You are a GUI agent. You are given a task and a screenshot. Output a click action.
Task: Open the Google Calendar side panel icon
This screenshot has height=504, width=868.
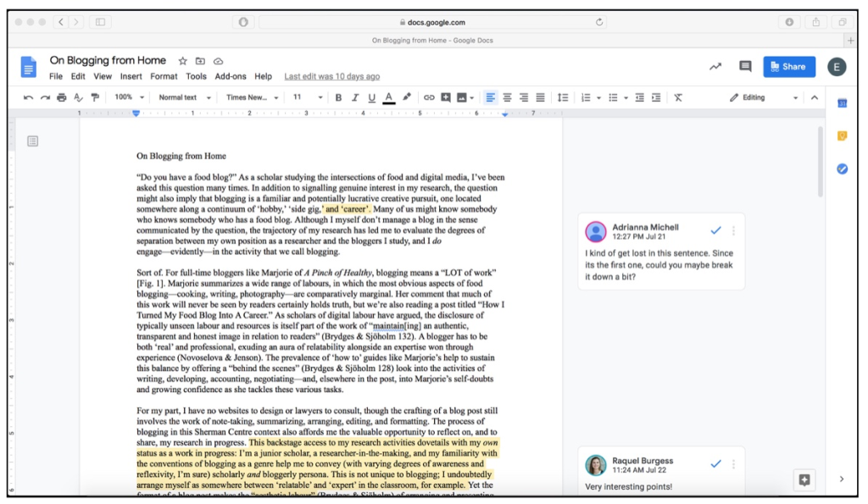click(842, 103)
